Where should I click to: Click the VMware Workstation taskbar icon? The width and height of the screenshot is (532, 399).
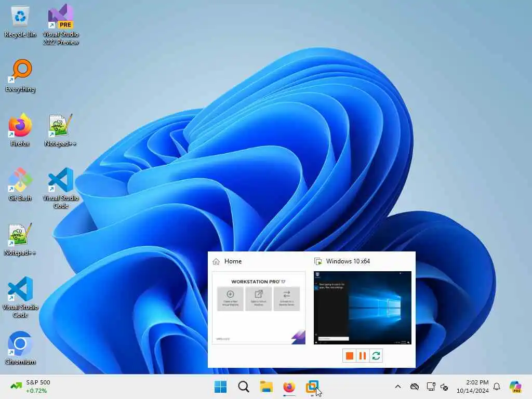[x=312, y=387]
